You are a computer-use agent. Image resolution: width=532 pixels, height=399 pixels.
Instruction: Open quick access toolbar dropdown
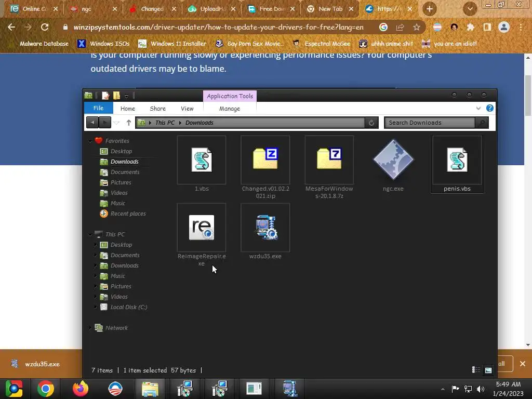(x=126, y=96)
